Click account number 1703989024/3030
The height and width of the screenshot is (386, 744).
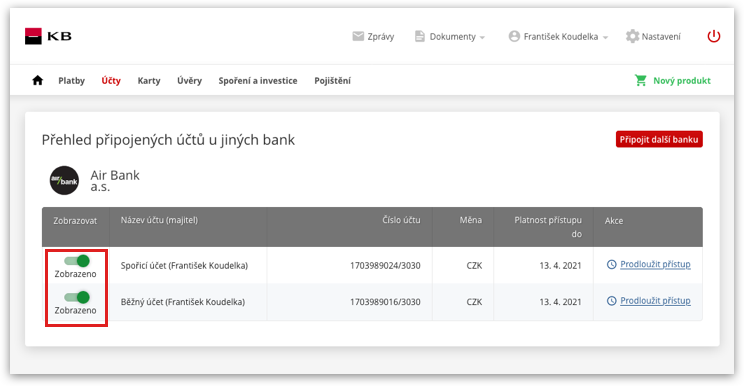(385, 266)
